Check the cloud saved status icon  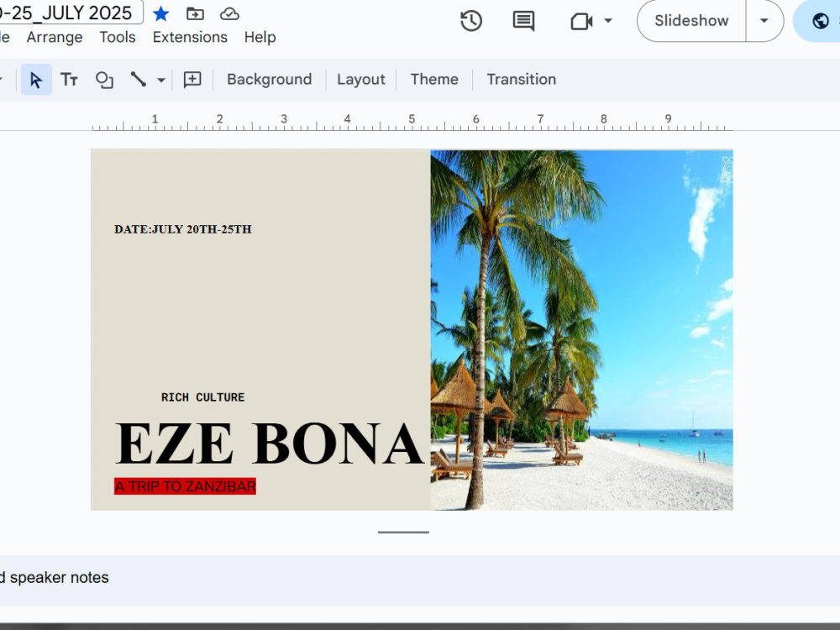pyautogui.click(x=229, y=14)
